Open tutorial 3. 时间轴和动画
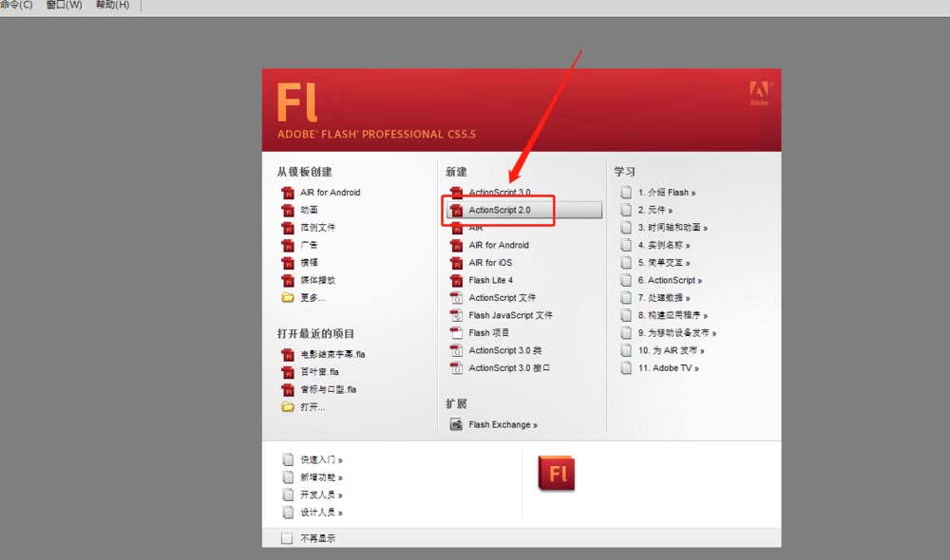This screenshot has height=560, width=950. point(673,228)
